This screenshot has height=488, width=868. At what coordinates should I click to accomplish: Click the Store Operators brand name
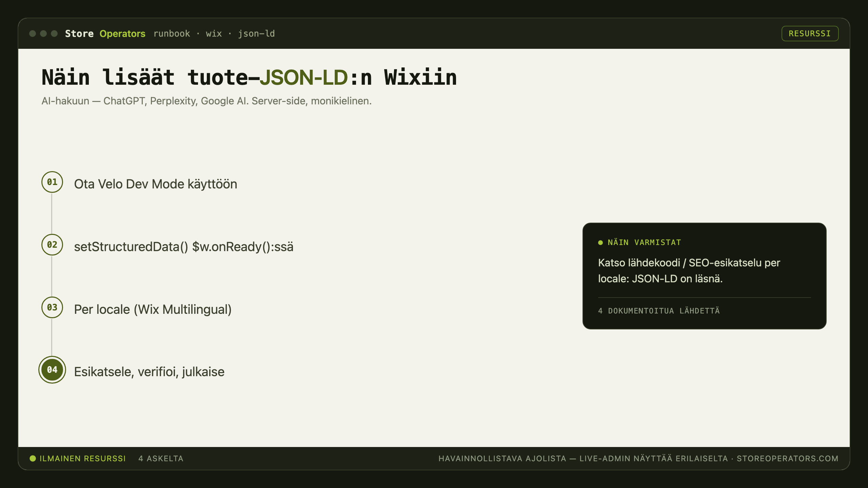[x=105, y=34]
